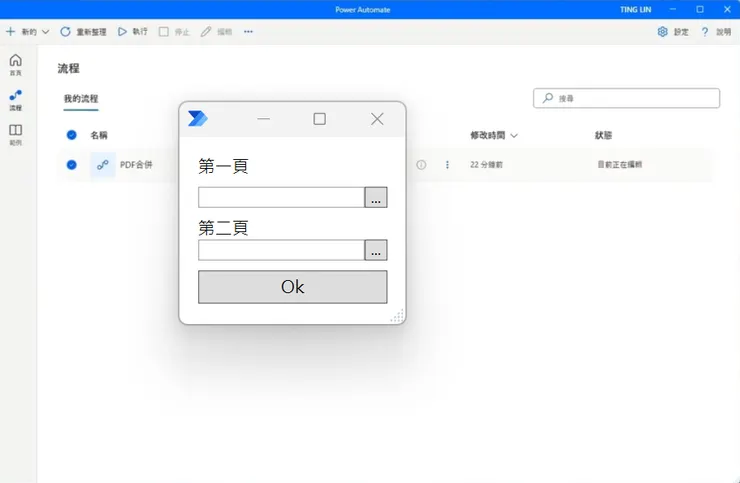Switch to 我的流程 tab
This screenshot has height=483, width=740.
(81, 99)
